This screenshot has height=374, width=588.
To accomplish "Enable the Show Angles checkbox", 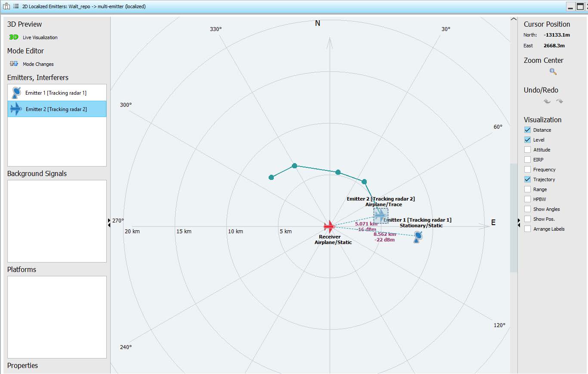I will pos(527,209).
